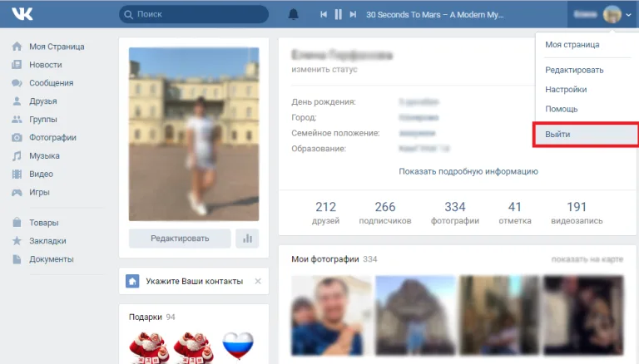Open the 334 фотографии counter
This screenshot has height=364, width=639.
[455, 213]
